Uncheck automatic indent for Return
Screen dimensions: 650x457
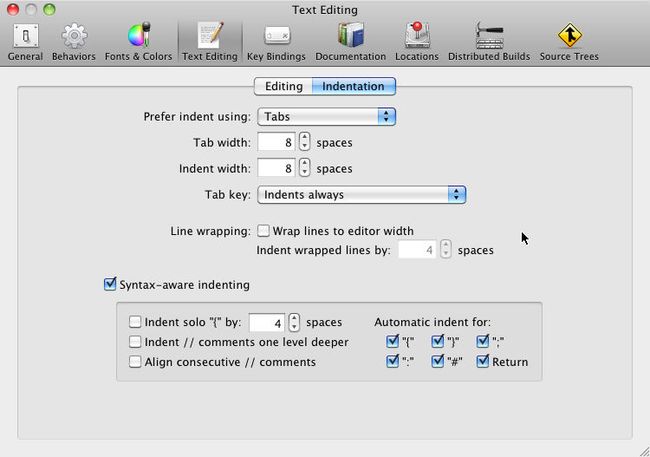click(483, 361)
